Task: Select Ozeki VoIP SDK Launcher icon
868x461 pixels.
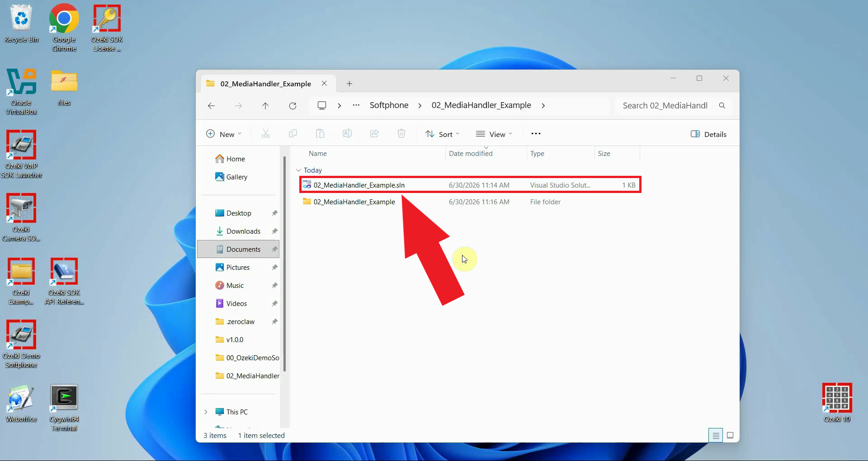Action: 21,154
